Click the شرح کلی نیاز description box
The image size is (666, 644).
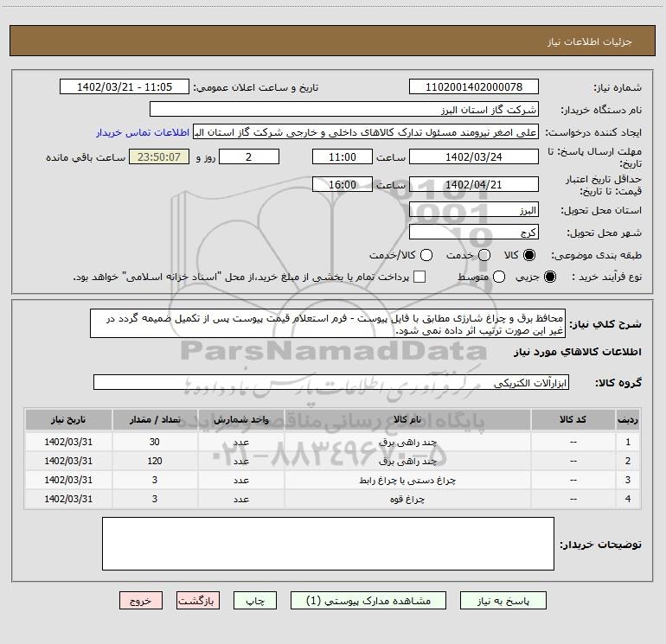[328, 323]
